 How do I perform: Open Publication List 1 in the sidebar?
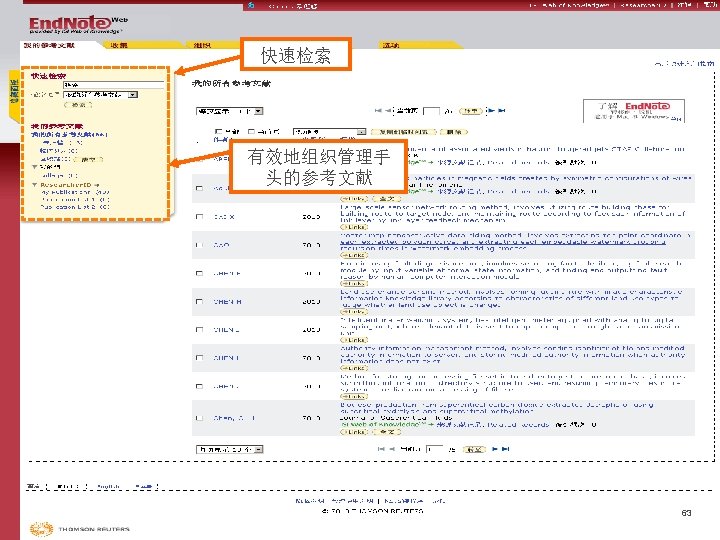point(75,200)
